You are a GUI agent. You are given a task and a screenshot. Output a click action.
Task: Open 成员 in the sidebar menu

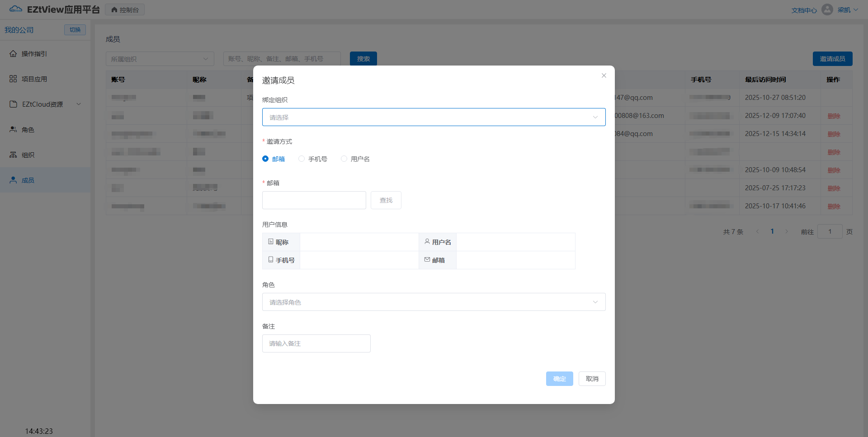click(28, 180)
